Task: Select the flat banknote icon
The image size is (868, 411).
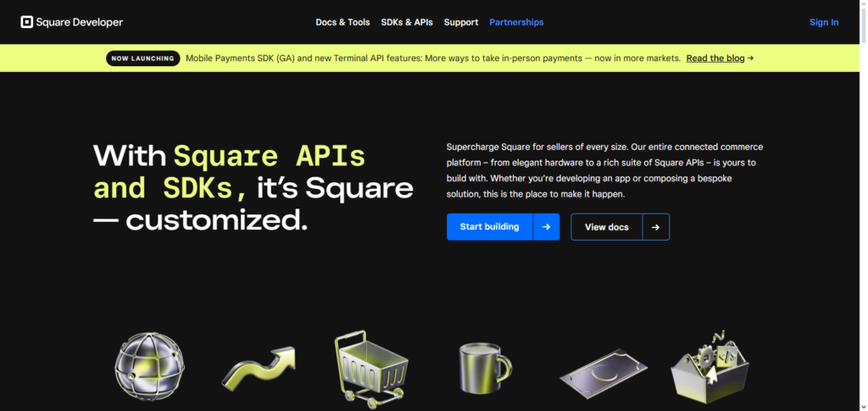Action: click(604, 374)
